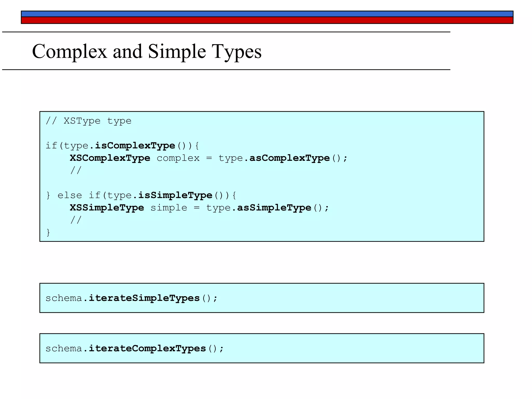The height and width of the screenshot is (399, 532).
Task: Select the bold 'XSSimpleType' declaration
Action: 107,208
